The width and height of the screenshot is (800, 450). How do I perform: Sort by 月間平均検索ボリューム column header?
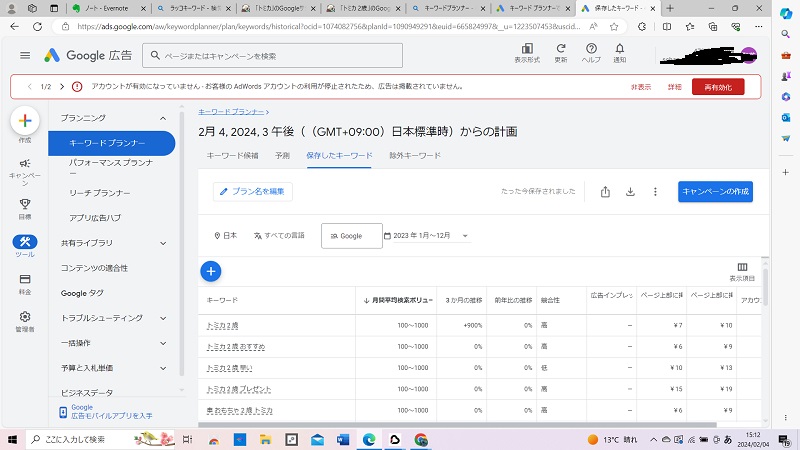point(398,301)
